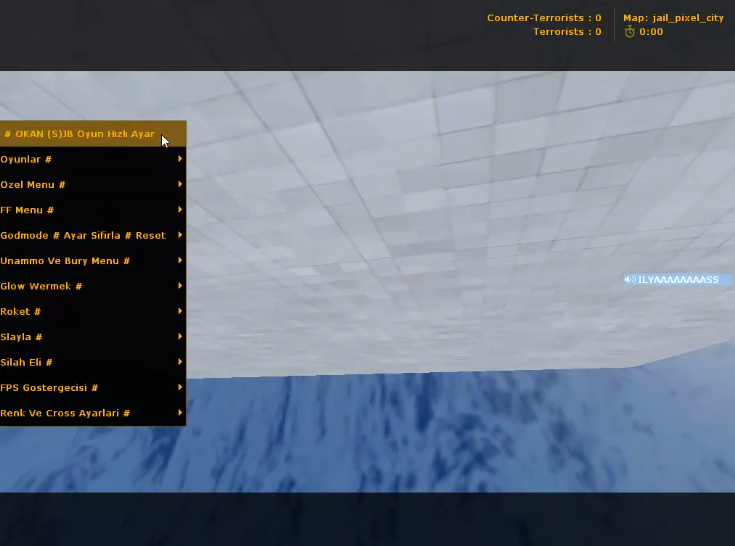Click the round timer clock icon
The height and width of the screenshot is (546, 735).
coord(630,32)
